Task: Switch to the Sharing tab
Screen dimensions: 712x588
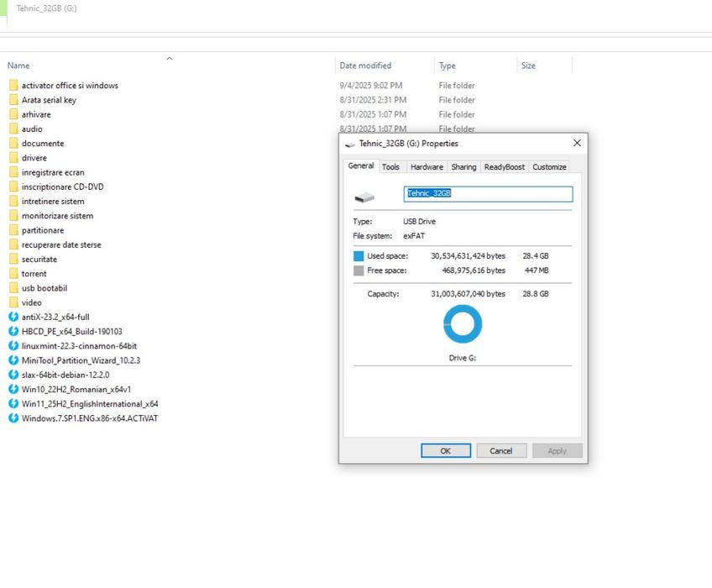Action: pos(463,167)
